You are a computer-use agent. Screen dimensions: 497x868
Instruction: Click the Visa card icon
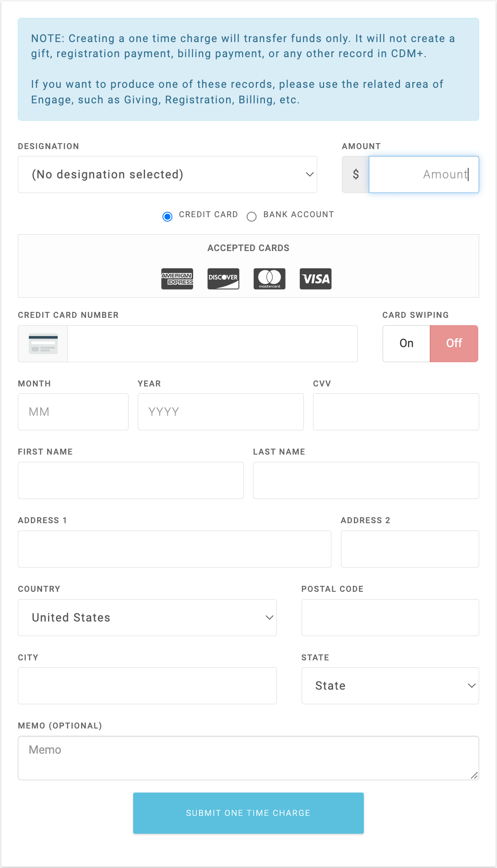tap(315, 279)
